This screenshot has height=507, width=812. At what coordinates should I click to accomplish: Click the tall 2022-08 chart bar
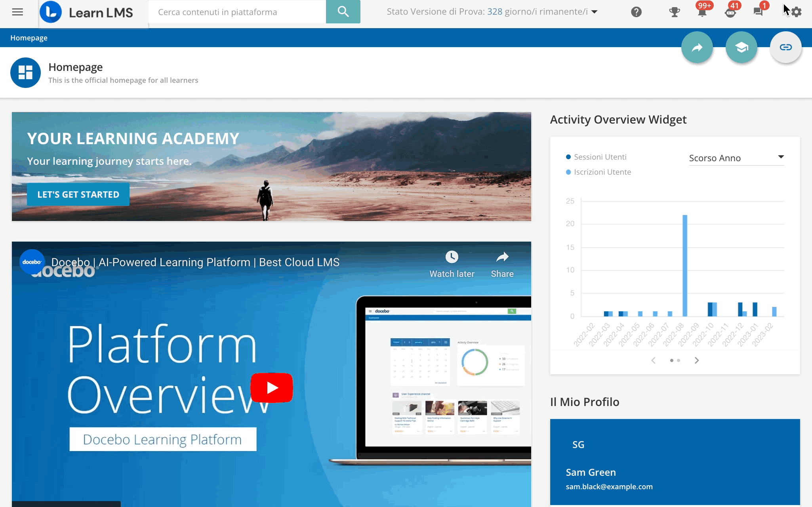[685, 265]
